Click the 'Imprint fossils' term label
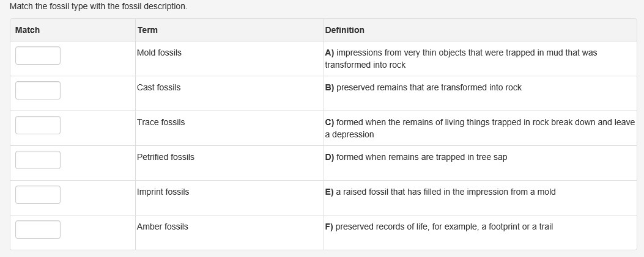 pyautogui.click(x=163, y=192)
